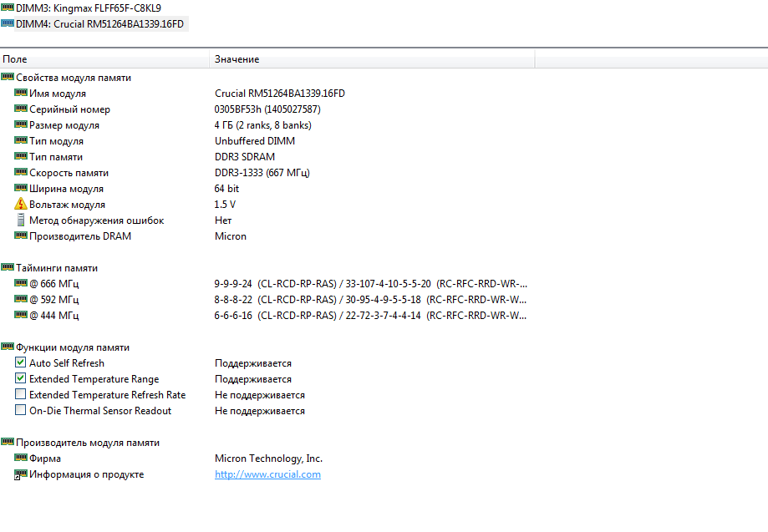Click the icon next to Фирма
The height and width of the screenshot is (532, 768).
point(21,458)
